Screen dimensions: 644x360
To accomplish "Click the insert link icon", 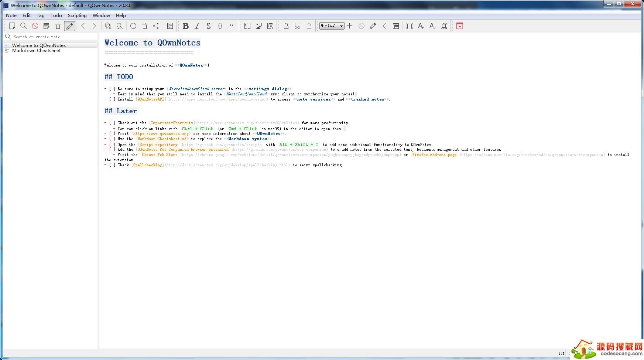I will (247, 26).
